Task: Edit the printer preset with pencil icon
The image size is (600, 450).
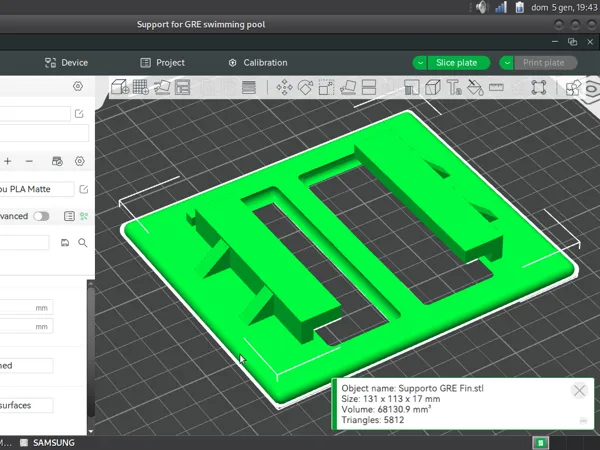Action: point(79,114)
